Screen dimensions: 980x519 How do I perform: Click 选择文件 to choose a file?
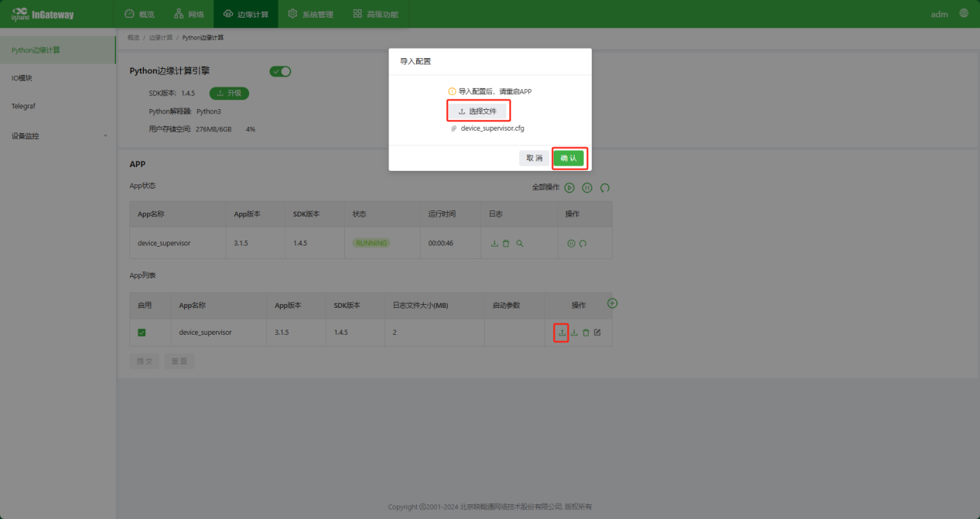click(478, 111)
